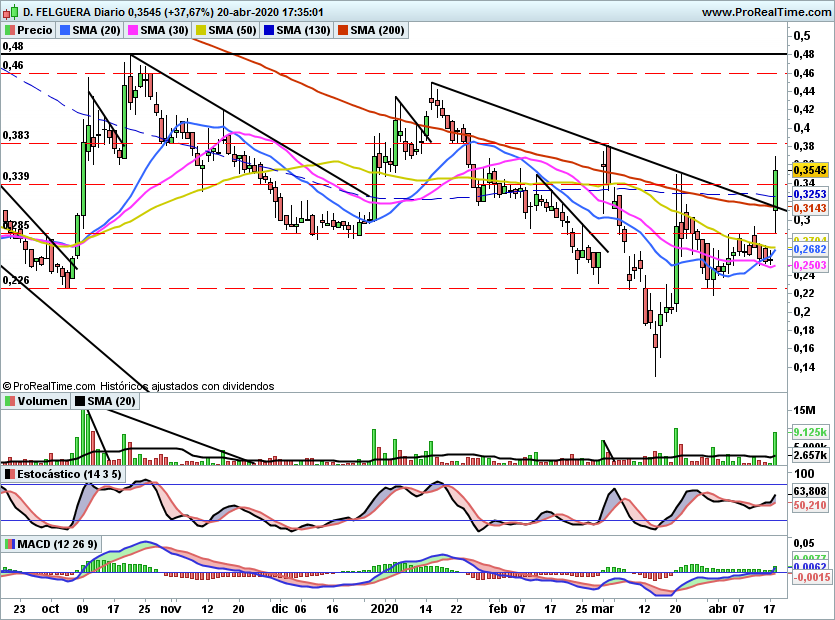Visit the www.ProRealTime.com link

(767, 12)
